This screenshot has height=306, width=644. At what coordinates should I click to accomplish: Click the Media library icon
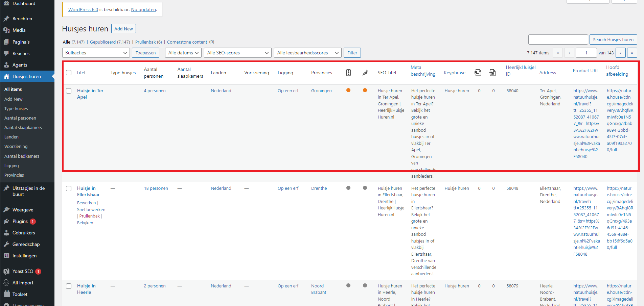tap(6, 30)
